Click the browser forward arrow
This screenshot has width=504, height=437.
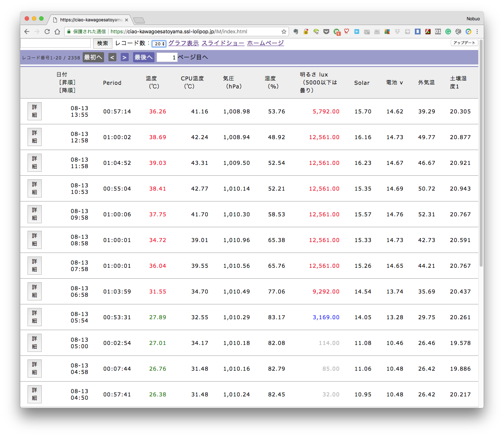coord(37,32)
